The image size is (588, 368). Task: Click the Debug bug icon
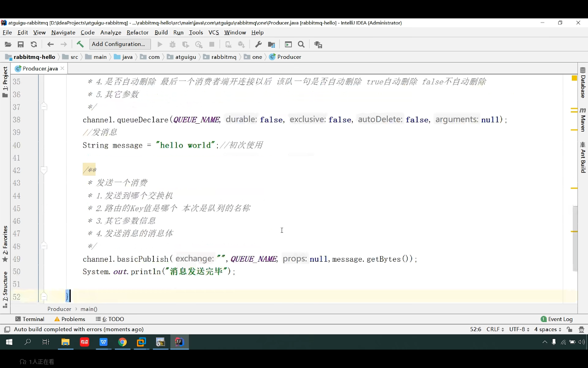coord(173,44)
